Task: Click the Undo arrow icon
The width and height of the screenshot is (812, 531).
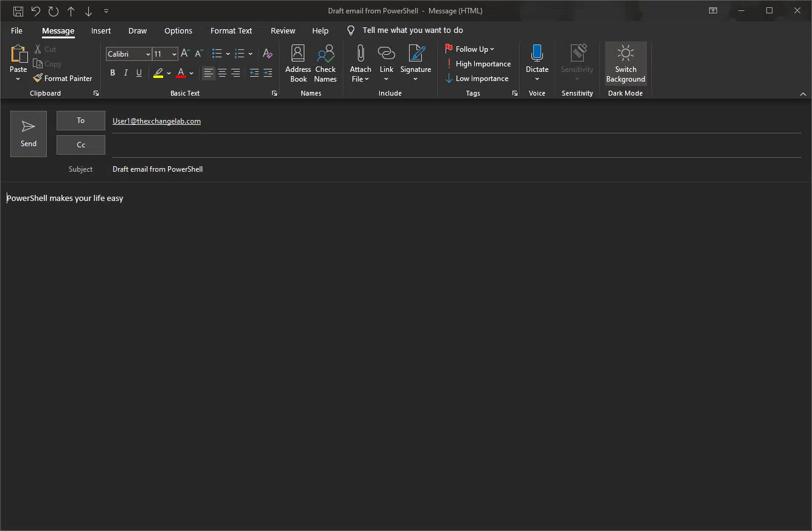Action: click(36, 11)
